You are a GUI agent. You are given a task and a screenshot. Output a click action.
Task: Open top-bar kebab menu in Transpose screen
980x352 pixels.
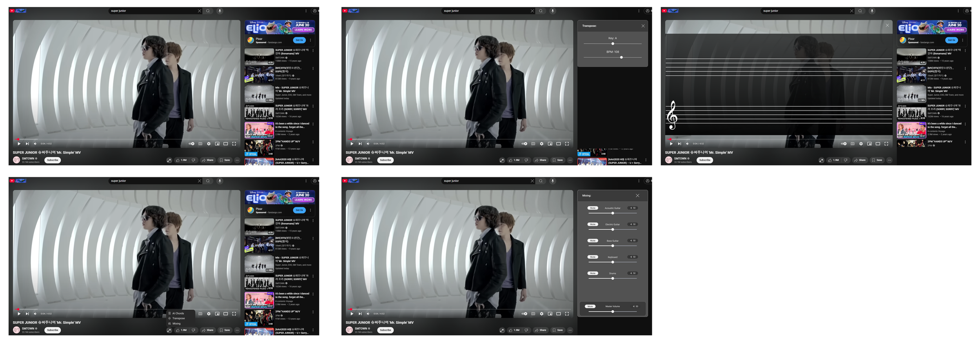pos(639,11)
